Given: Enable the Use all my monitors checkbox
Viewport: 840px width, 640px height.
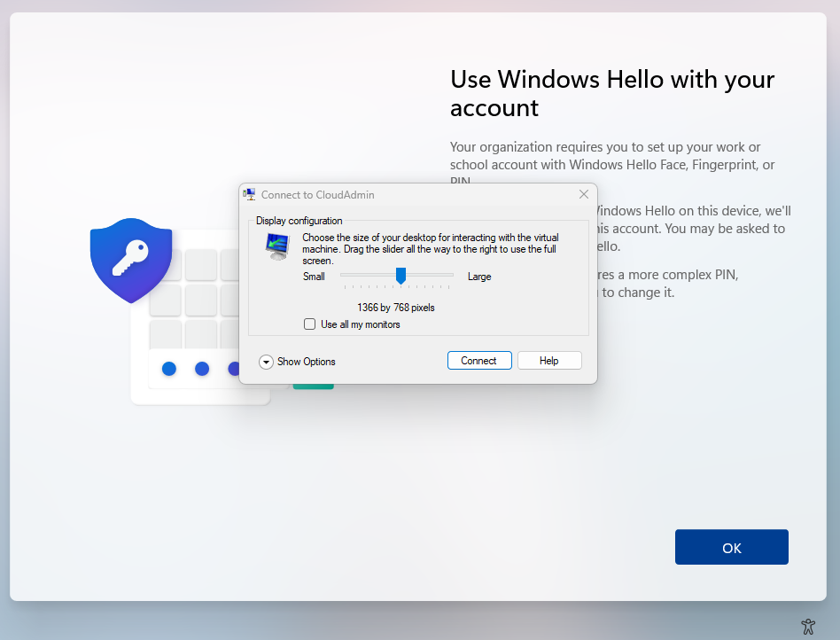Looking at the screenshot, I should coord(310,324).
